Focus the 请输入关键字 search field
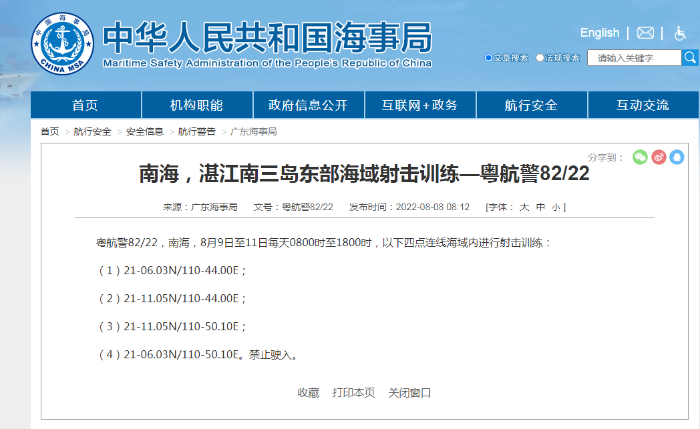The width and height of the screenshot is (700, 429). pos(634,58)
